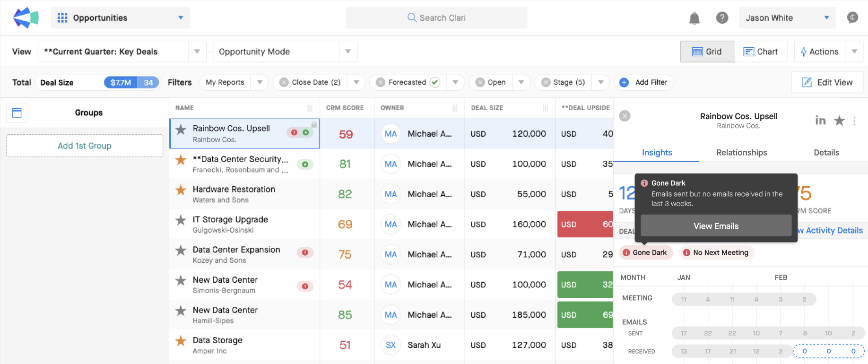Switch to the Insights tab
868x364 pixels.
point(657,153)
